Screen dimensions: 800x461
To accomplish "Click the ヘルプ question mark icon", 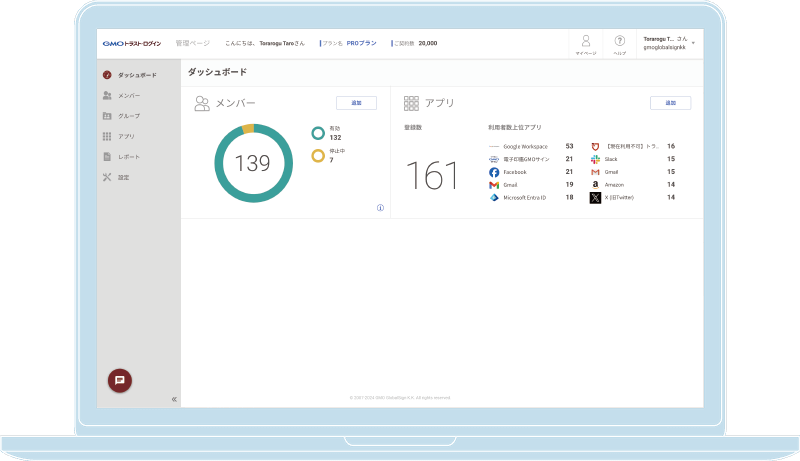I will 620,43.
